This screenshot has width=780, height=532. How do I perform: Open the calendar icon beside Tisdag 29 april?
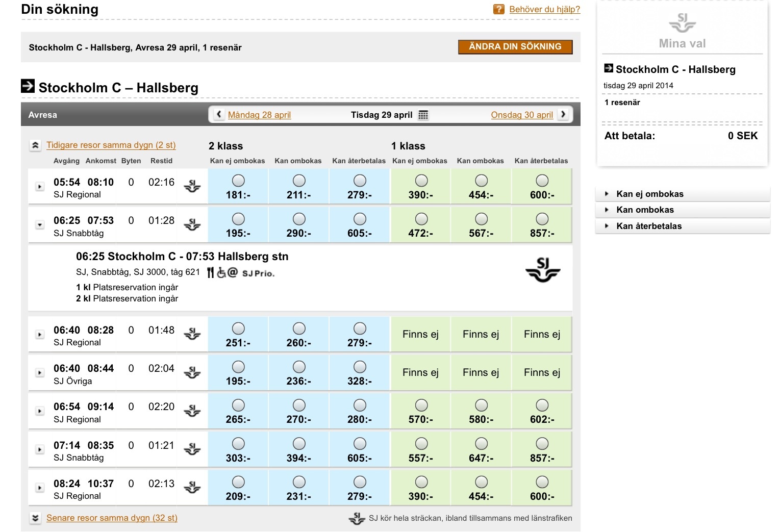point(423,115)
